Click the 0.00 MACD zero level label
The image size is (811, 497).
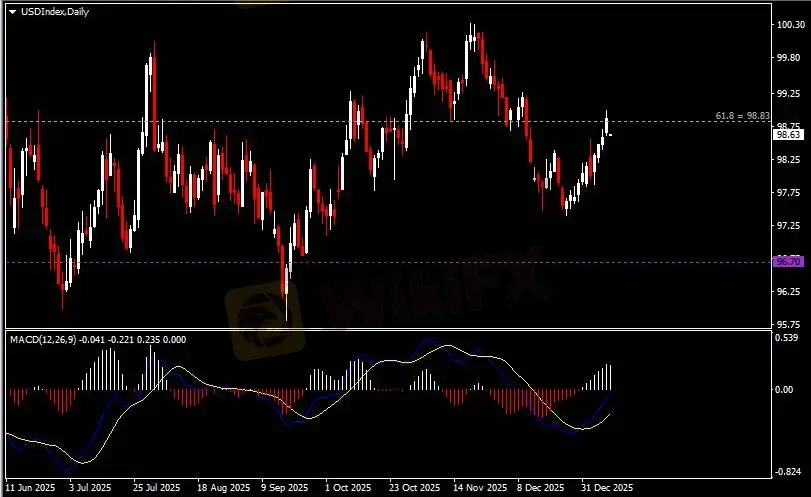(785, 389)
